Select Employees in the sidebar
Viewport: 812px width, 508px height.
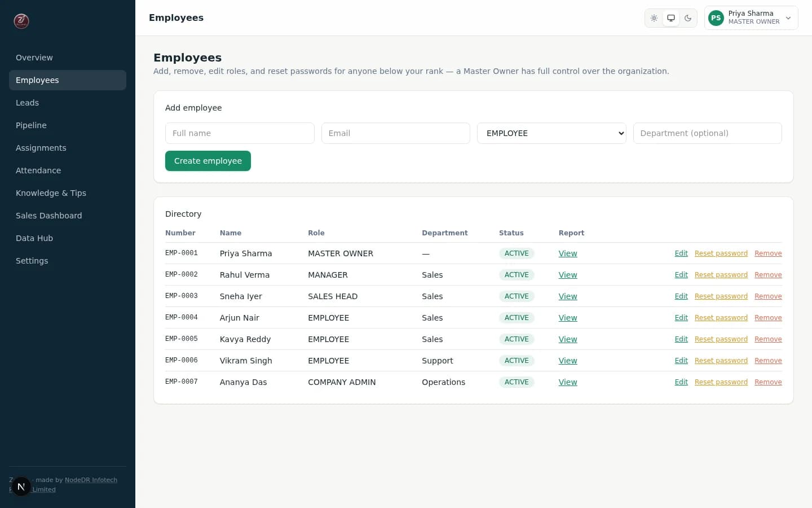pos(68,80)
